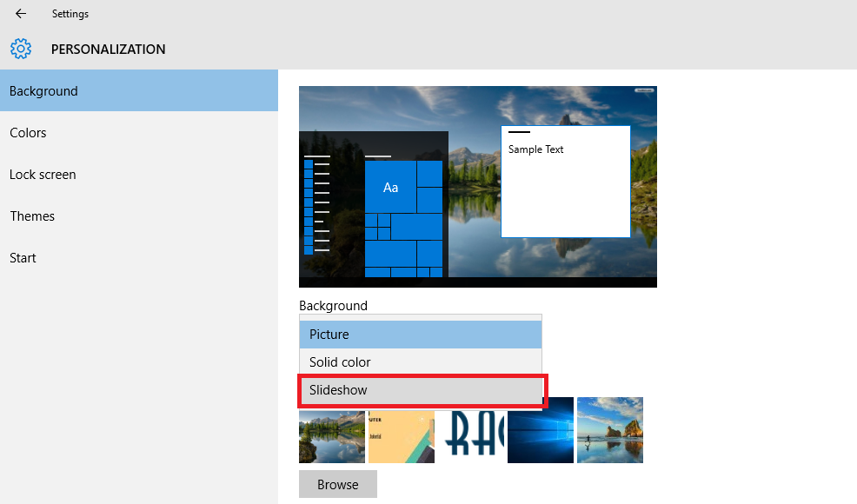Pick the Windows 10 blue logo wallpaper
857x504 pixels.
click(540, 431)
